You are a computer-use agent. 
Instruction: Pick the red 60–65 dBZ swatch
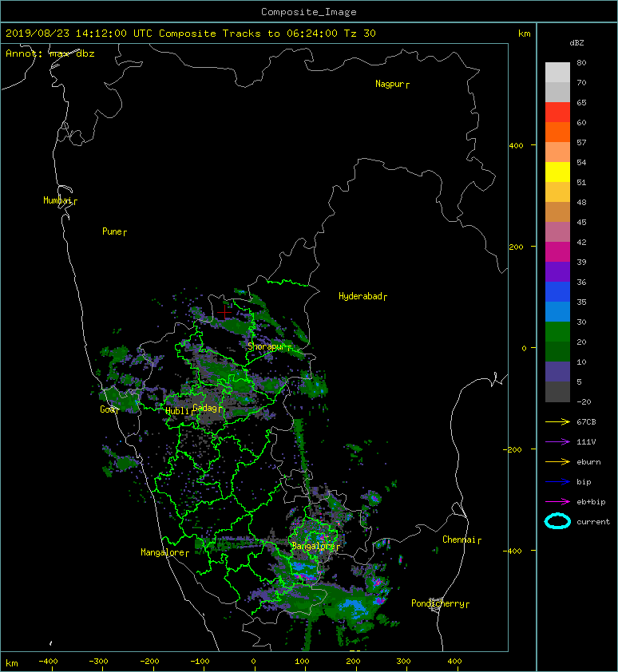pyautogui.click(x=557, y=113)
